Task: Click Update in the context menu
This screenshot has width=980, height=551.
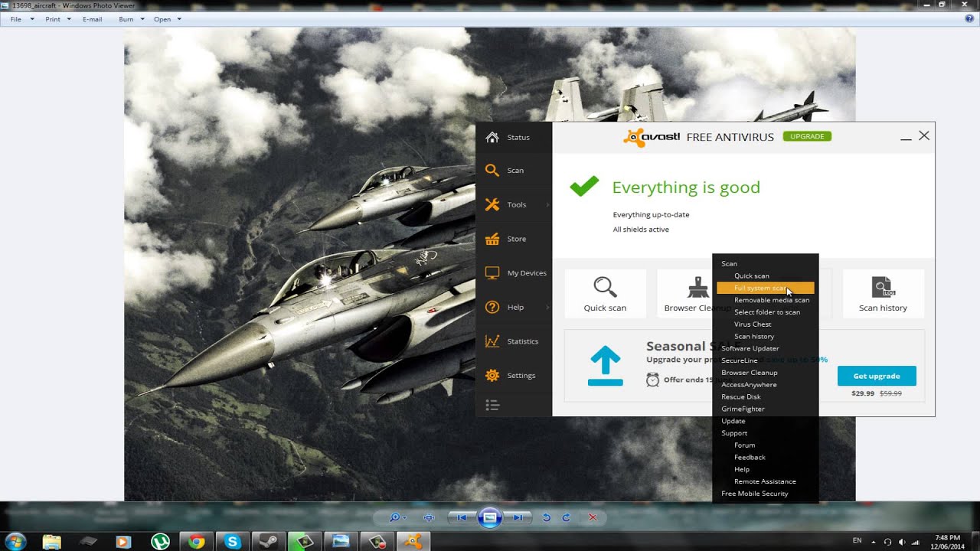Action: [x=733, y=421]
